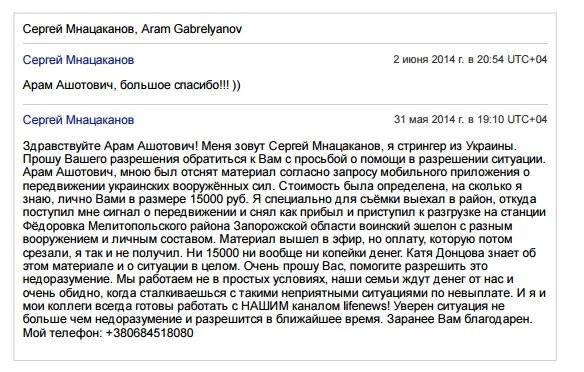Open sender Сергей Мнацаканов on the 2 июня message

[x=78, y=60]
